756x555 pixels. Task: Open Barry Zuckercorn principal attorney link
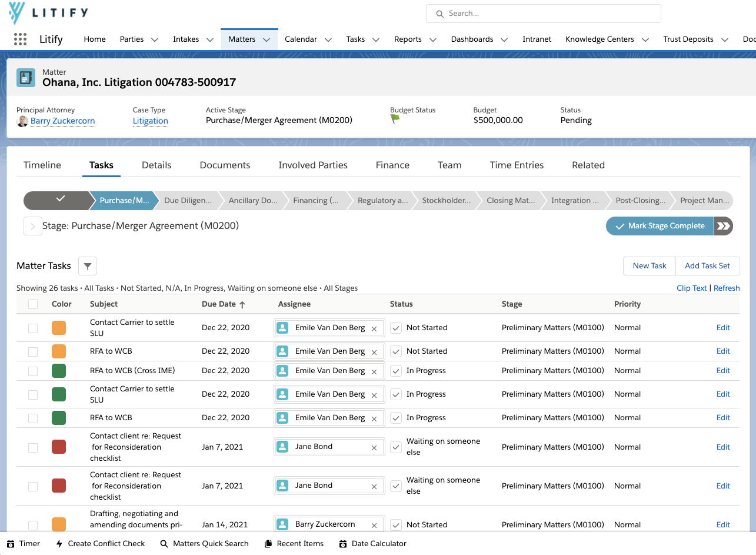(x=62, y=121)
